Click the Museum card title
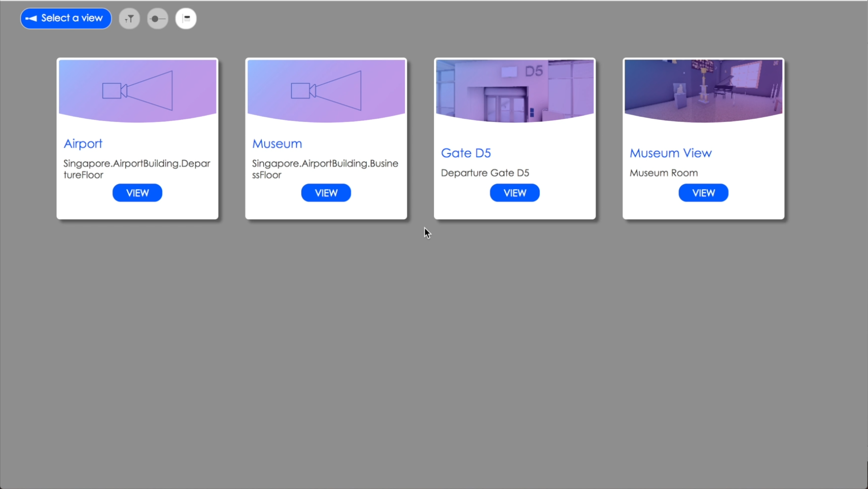The image size is (868, 489). tap(277, 144)
